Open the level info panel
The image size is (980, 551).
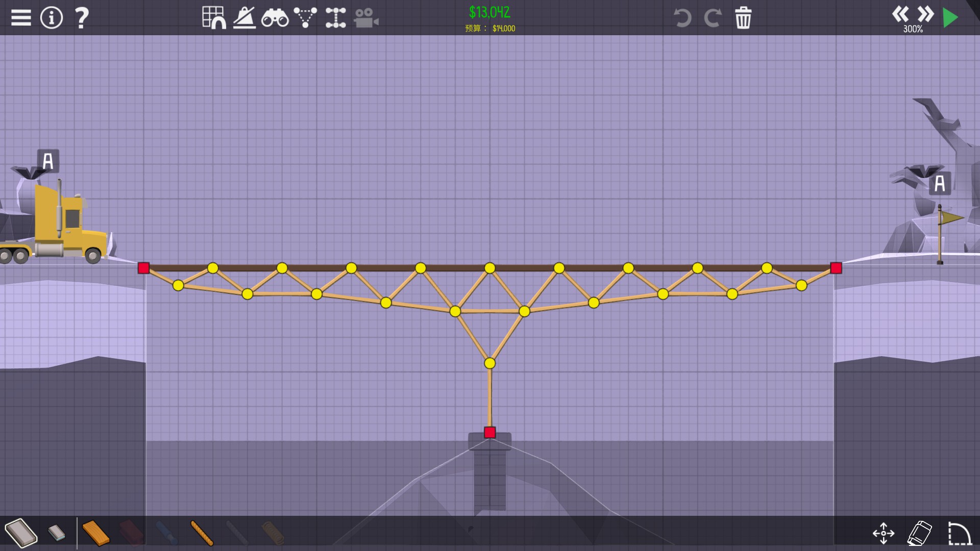pyautogui.click(x=51, y=18)
